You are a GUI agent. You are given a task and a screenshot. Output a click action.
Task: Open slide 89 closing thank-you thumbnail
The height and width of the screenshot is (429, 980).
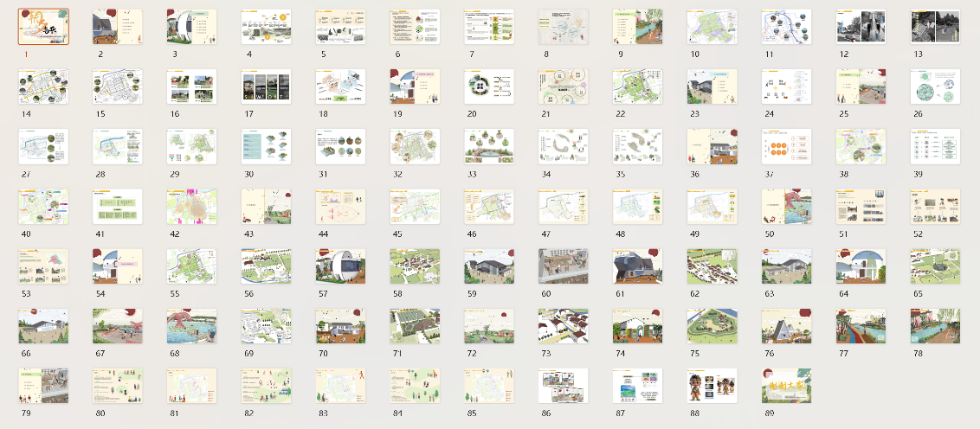(x=787, y=386)
